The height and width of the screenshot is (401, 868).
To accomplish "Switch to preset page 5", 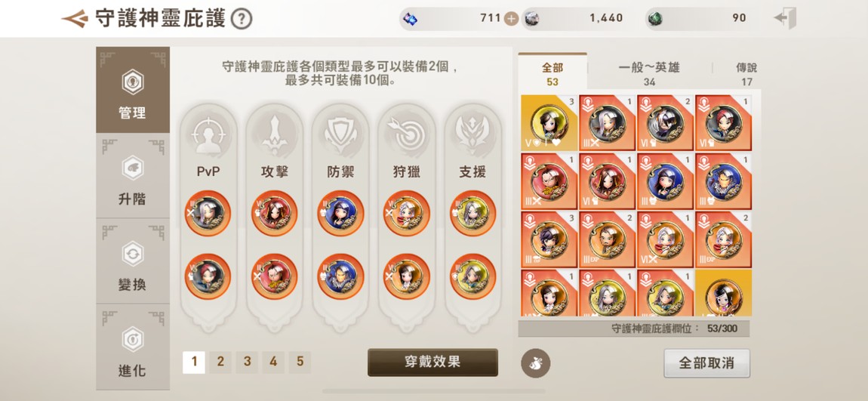I will (x=300, y=362).
